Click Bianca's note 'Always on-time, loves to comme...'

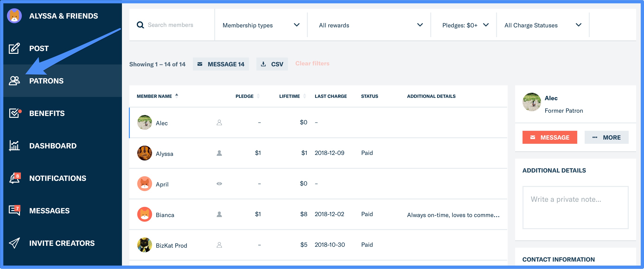pyautogui.click(x=453, y=215)
